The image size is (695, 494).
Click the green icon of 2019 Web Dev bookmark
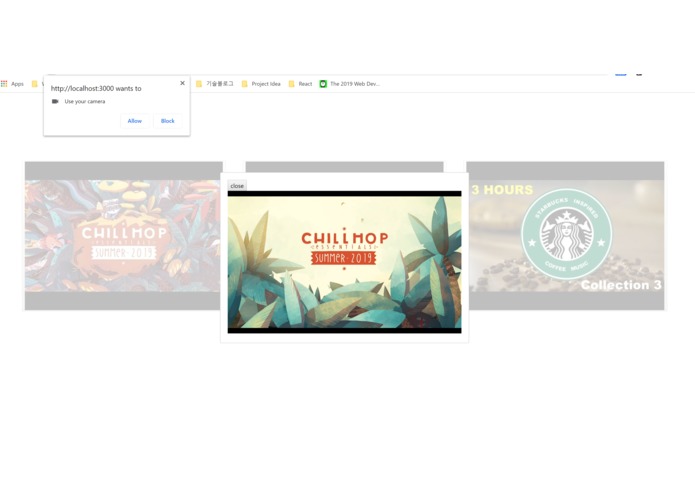pyautogui.click(x=323, y=84)
